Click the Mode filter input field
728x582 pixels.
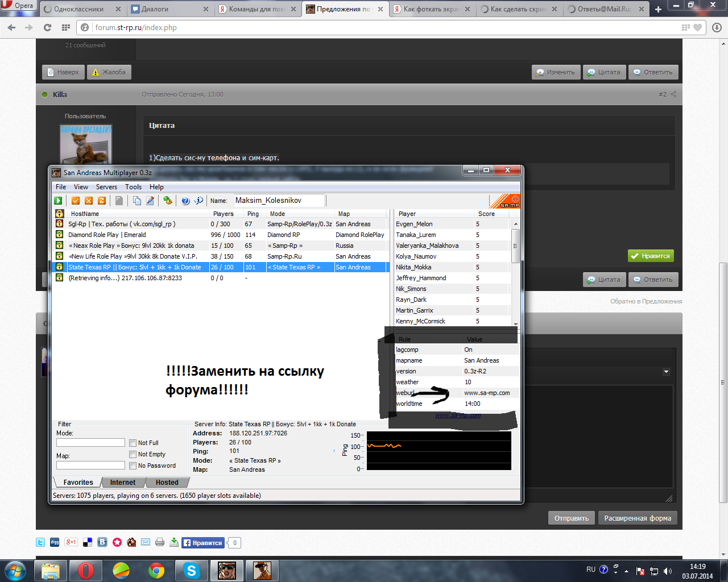tap(90, 443)
